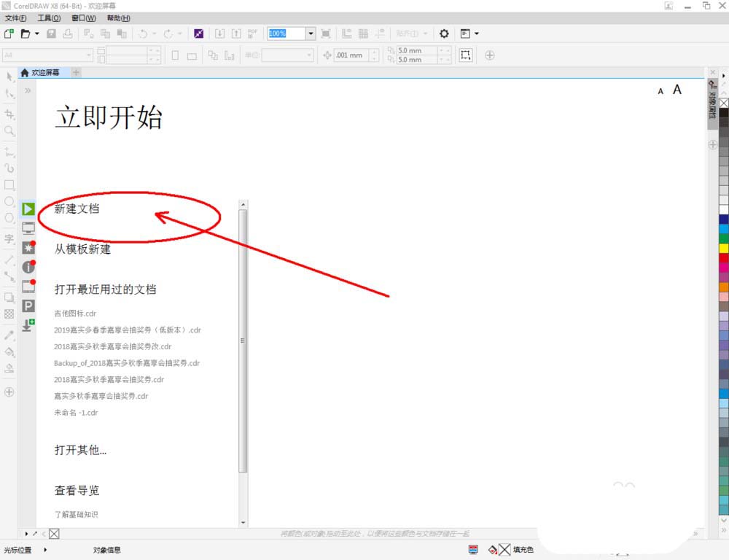Open the 文件(F) menu
The width and height of the screenshot is (729, 560).
(16, 18)
